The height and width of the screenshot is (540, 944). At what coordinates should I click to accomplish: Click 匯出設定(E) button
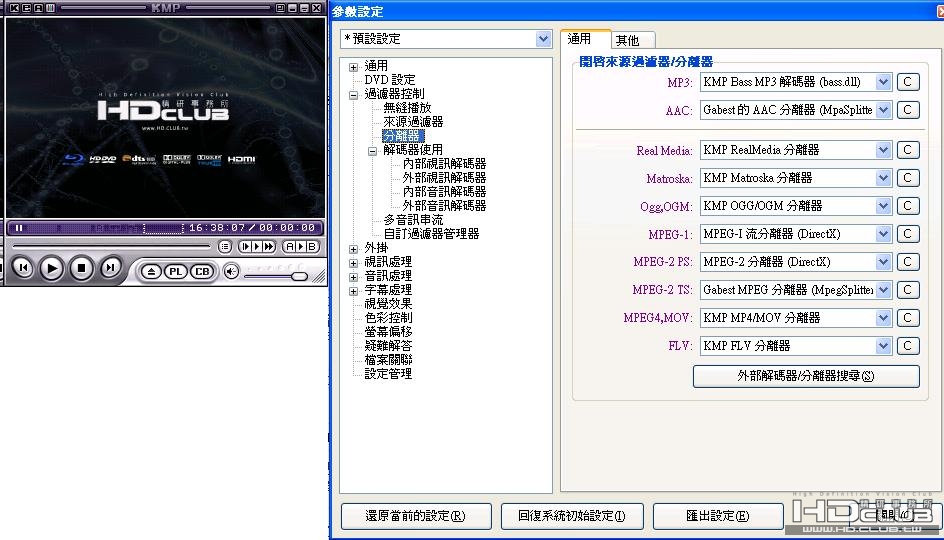[x=718, y=516]
